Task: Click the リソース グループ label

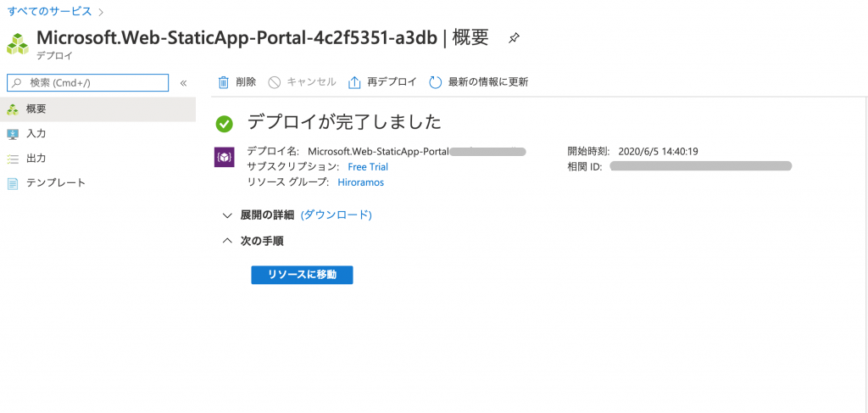Action: (288, 182)
